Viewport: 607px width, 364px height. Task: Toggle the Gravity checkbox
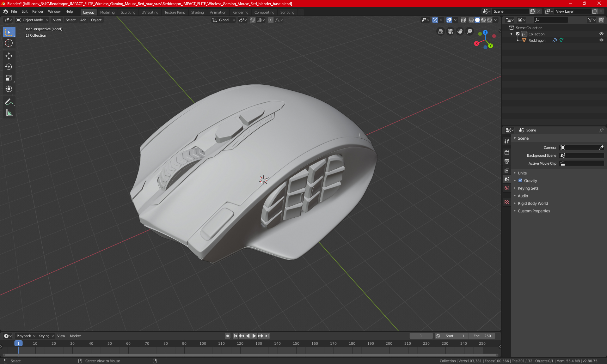pyautogui.click(x=520, y=181)
